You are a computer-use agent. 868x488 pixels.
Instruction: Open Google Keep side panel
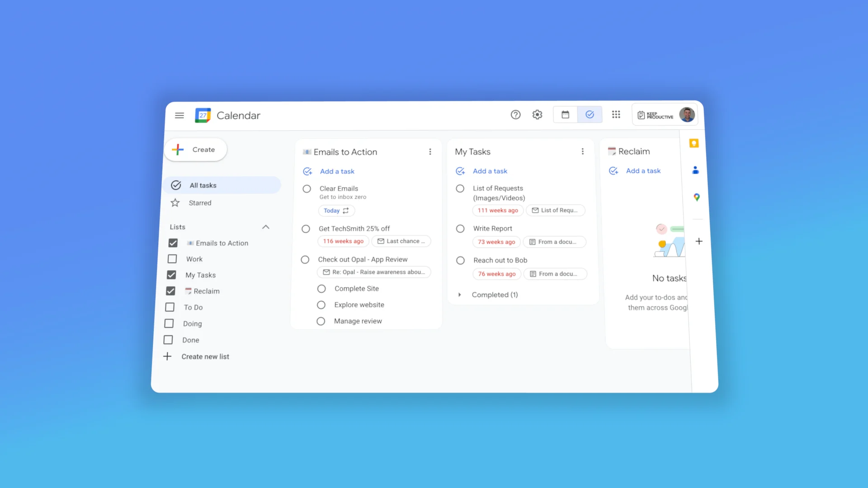(x=694, y=143)
